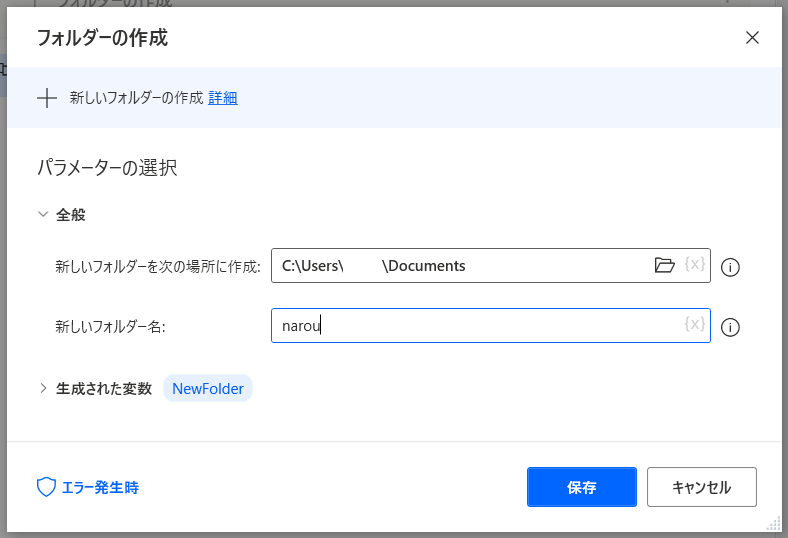Click the 保存 button
This screenshot has height=538, width=788.
click(x=581, y=487)
